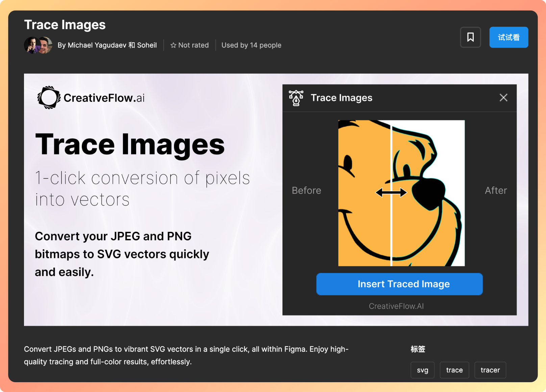Click the Trace Images panel title
This screenshot has height=392, width=546.
(341, 98)
